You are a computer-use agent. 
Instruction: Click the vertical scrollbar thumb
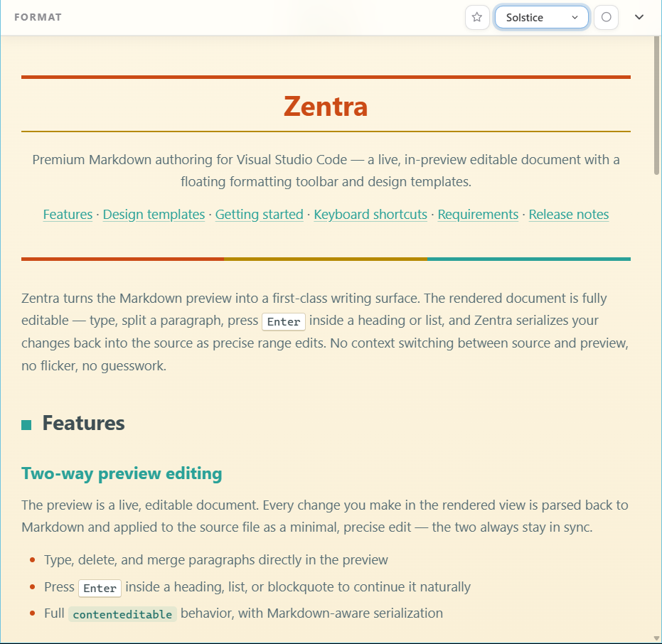point(656,105)
